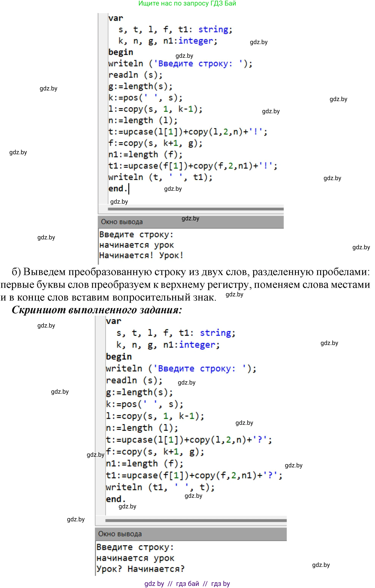
Task: Select the readln (s) line
Action: pos(136,75)
